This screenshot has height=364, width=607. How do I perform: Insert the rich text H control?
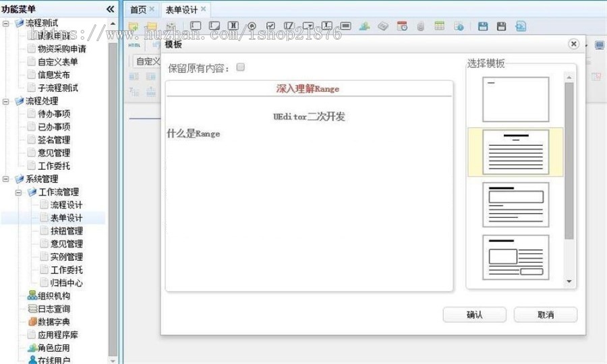pos(233,26)
